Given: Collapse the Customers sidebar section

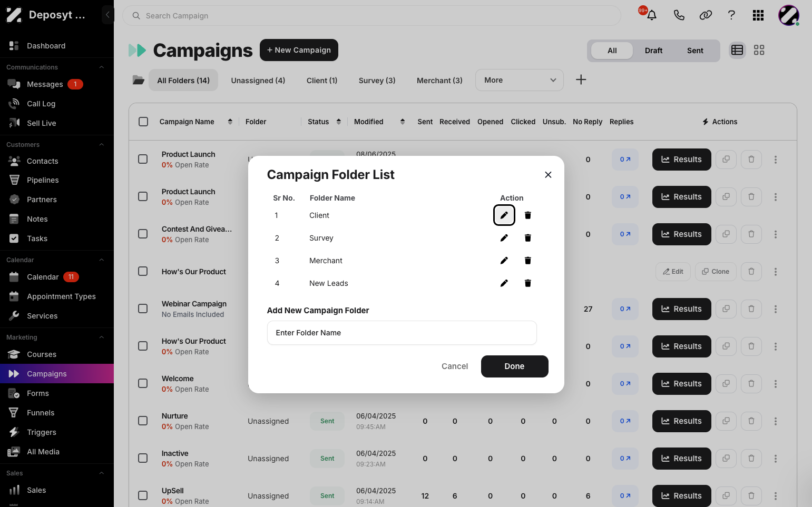Looking at the screenshot, I should coord(102,145).
